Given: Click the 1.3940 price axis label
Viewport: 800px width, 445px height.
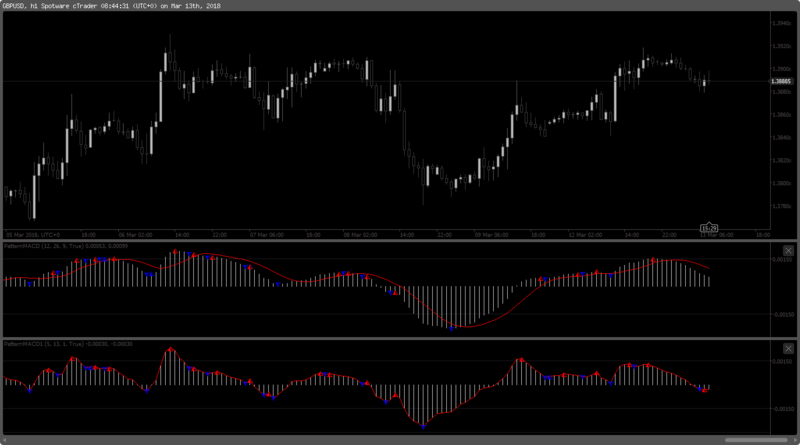Looking at the screenshot, I should tap(782, 23).
